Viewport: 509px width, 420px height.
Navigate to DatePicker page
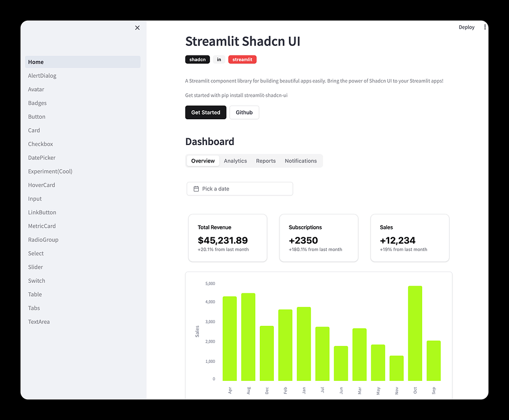pyautogui.click(x=83, y=157)
